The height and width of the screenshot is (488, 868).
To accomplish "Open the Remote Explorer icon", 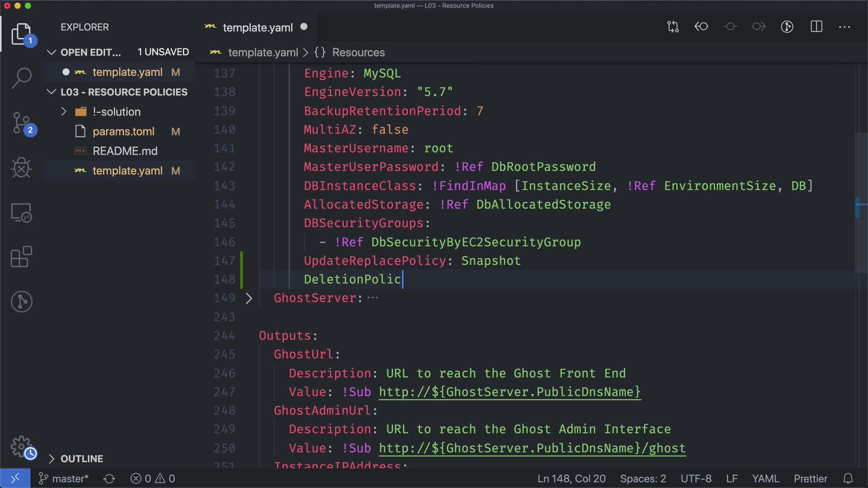I will 21,212.
